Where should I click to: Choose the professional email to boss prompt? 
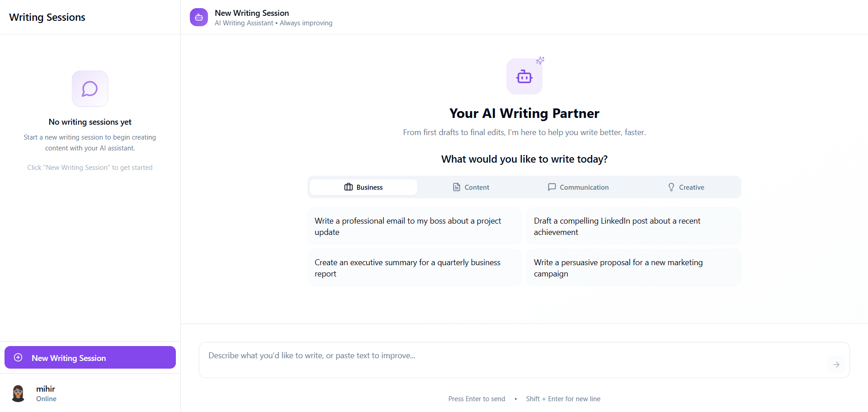click(415, 226)
